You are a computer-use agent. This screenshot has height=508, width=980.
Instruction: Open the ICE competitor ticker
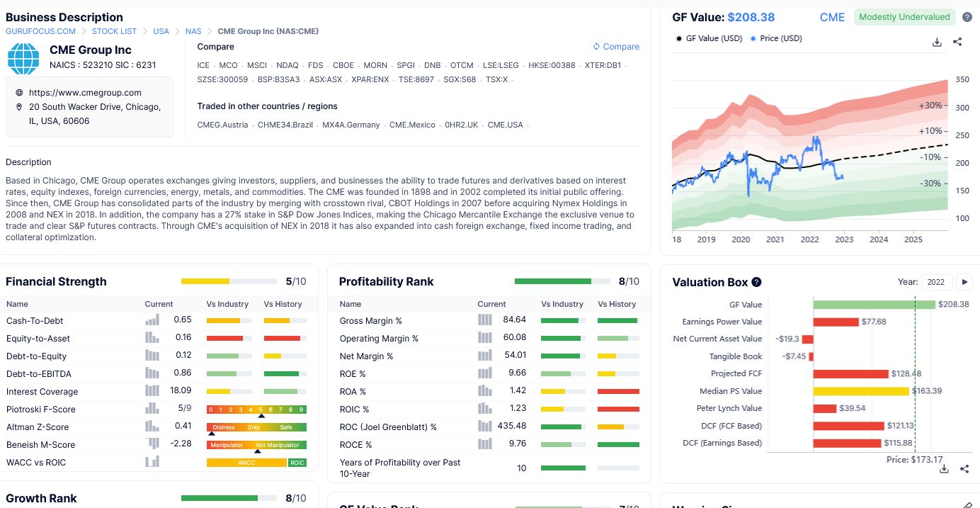[203, 65]
